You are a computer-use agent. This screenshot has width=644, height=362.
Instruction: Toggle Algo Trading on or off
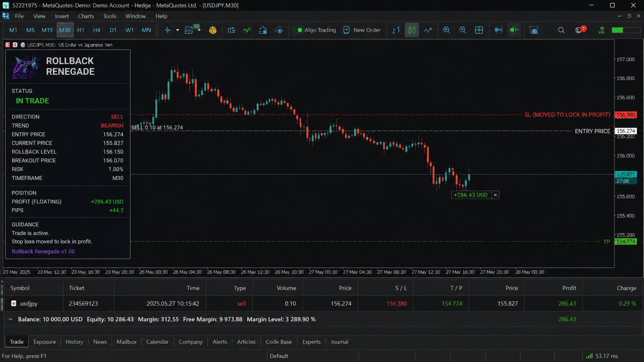(316, 30)
